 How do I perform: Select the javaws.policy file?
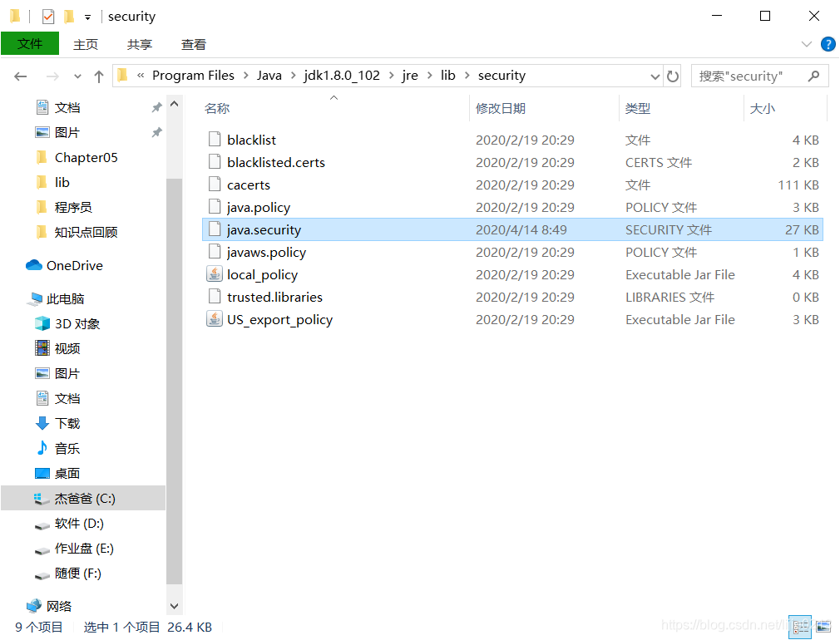point(266,252)
